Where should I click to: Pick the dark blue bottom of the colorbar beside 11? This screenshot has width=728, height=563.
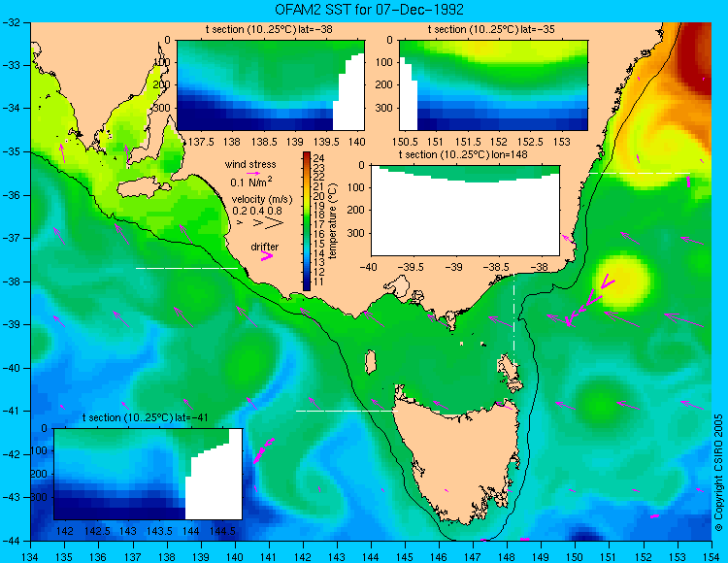point(307,285)
